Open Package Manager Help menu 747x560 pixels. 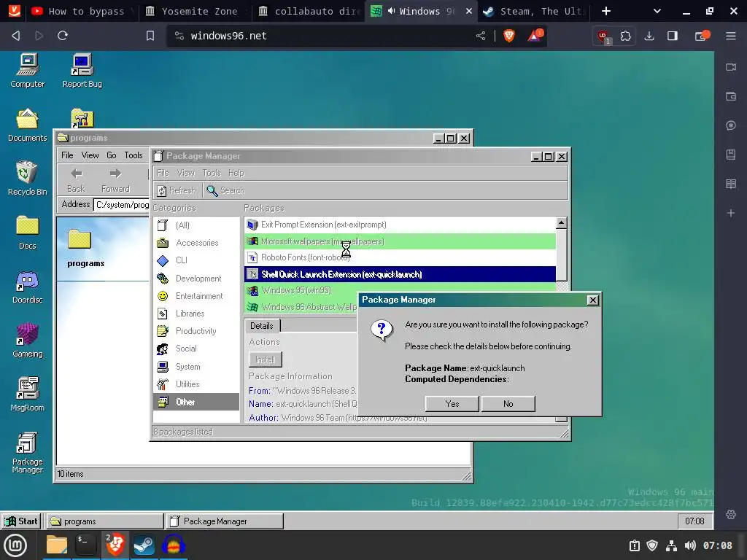(x=236, y=173)
